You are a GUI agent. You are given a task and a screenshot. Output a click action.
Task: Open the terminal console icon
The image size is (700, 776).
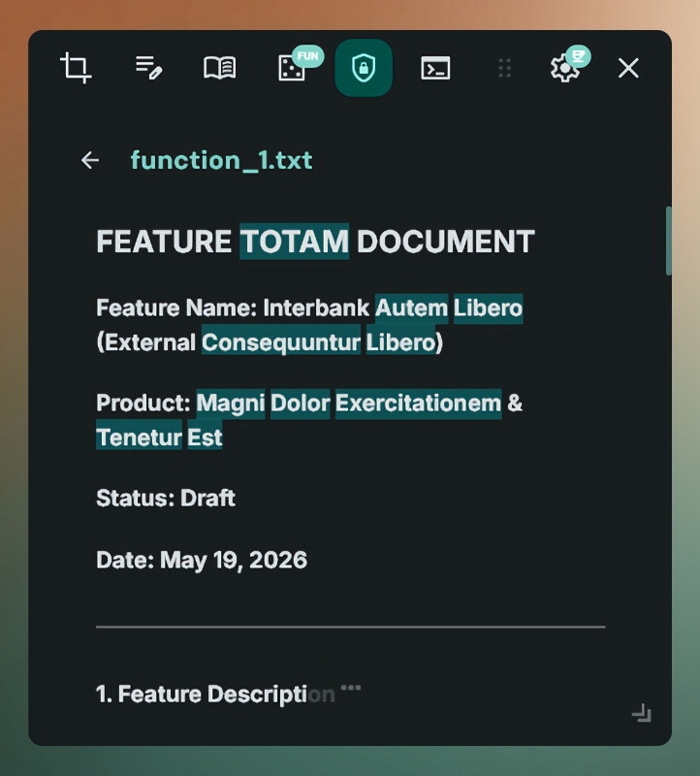[x=435, y=68]
